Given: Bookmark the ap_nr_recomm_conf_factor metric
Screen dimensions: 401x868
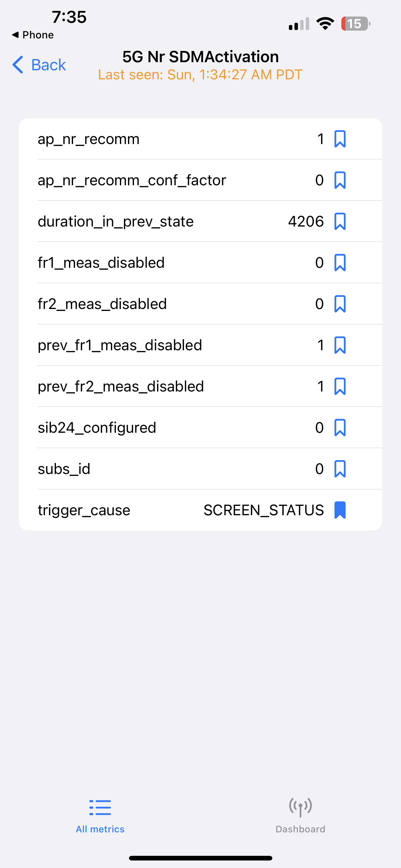Looking at the screenshot, I should 340,180.
